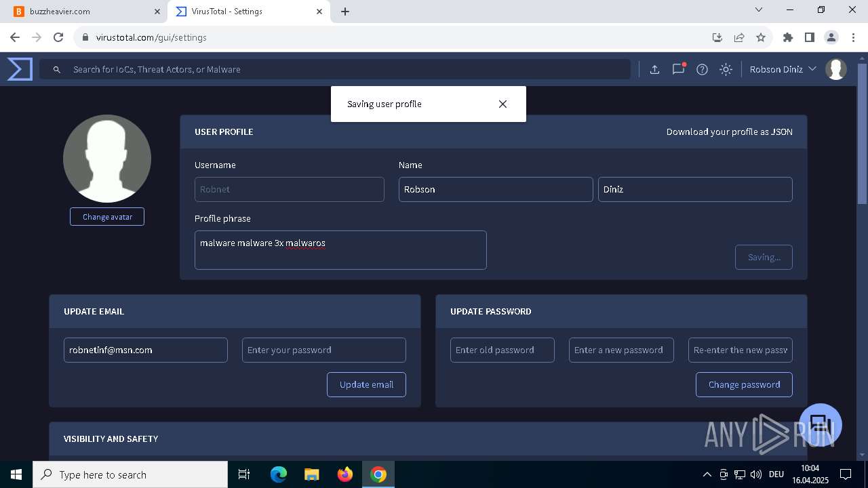Click the user avatar in header
The image size is (868, 488).
pos(836,69)
